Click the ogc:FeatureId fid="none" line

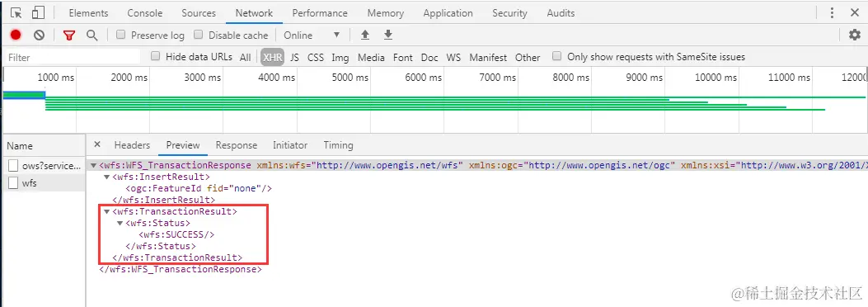[198, 188]
